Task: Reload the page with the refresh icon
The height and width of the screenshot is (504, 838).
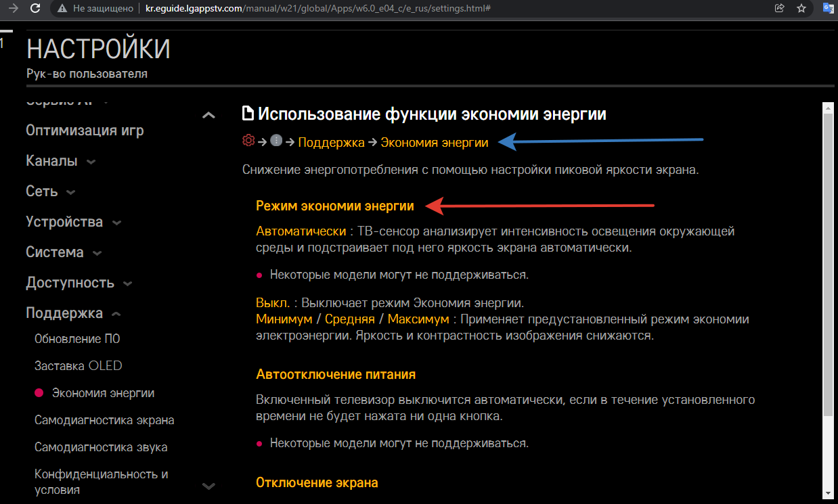Action: click(x=36, y=9)
